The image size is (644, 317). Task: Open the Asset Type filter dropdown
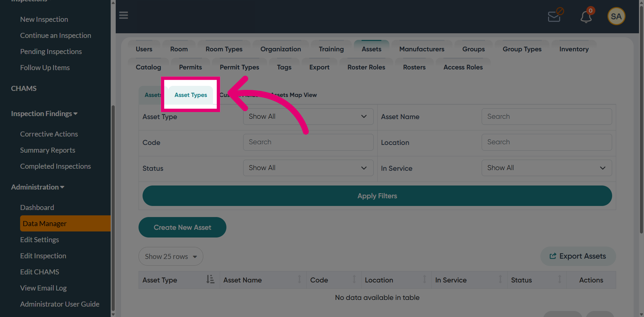click(x=308, y=116)
